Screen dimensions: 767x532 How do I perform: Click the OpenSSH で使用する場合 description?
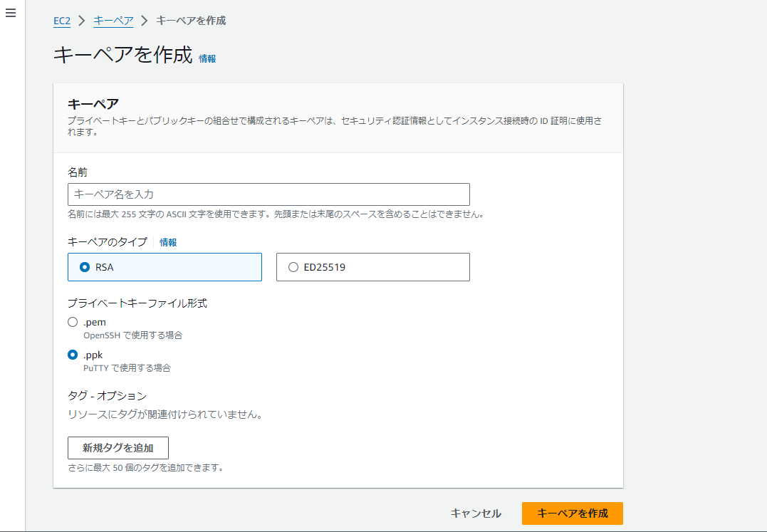tap(133, 335)
